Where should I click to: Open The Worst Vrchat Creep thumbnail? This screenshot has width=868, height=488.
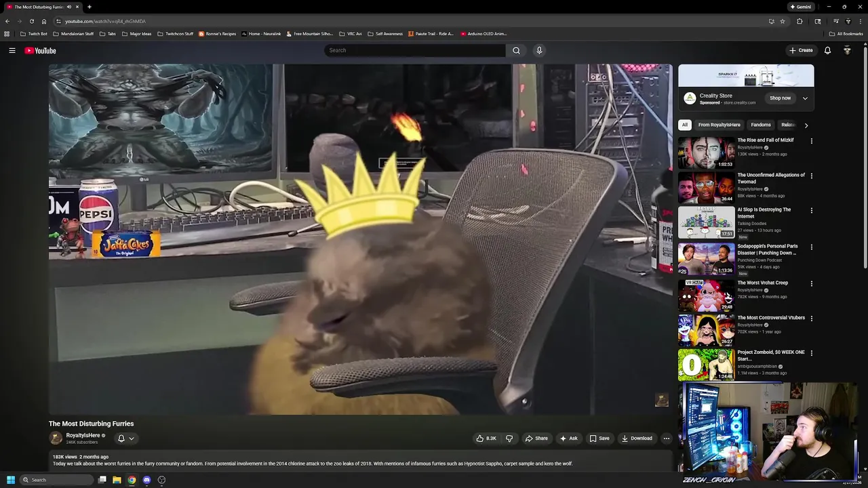706,295
